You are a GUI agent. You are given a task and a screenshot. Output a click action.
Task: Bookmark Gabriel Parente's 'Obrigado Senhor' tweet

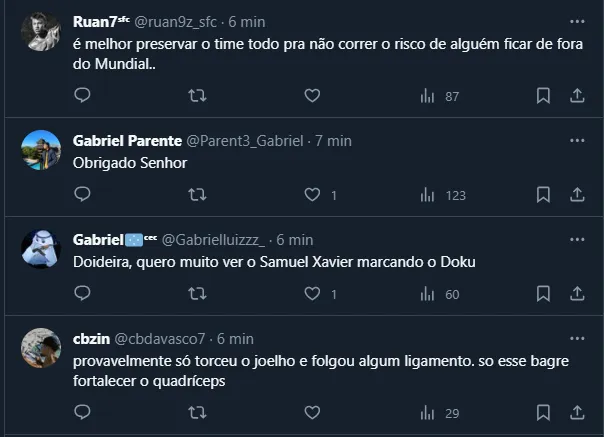[x=543, y=195]
